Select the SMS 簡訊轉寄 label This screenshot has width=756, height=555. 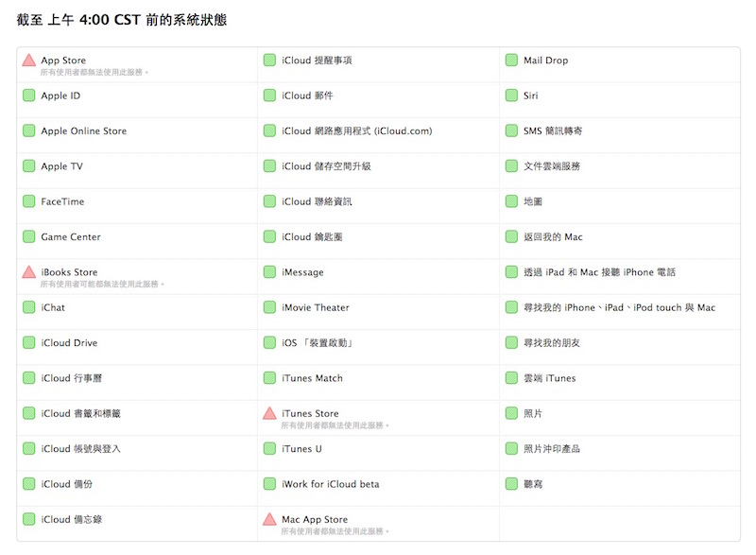553,130
